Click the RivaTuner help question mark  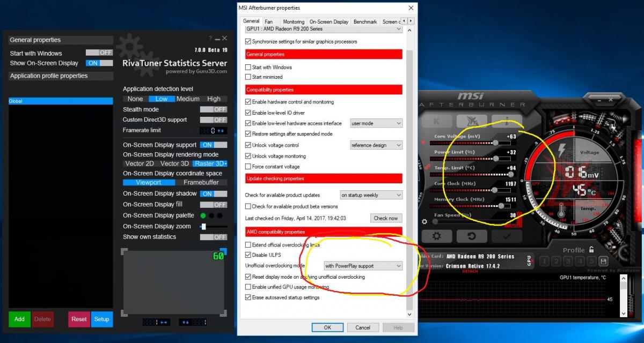pyautogui.click(x=210, y=39)
